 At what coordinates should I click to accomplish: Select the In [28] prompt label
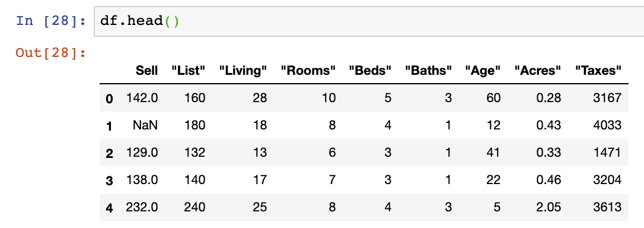click(x=51, y=21)
